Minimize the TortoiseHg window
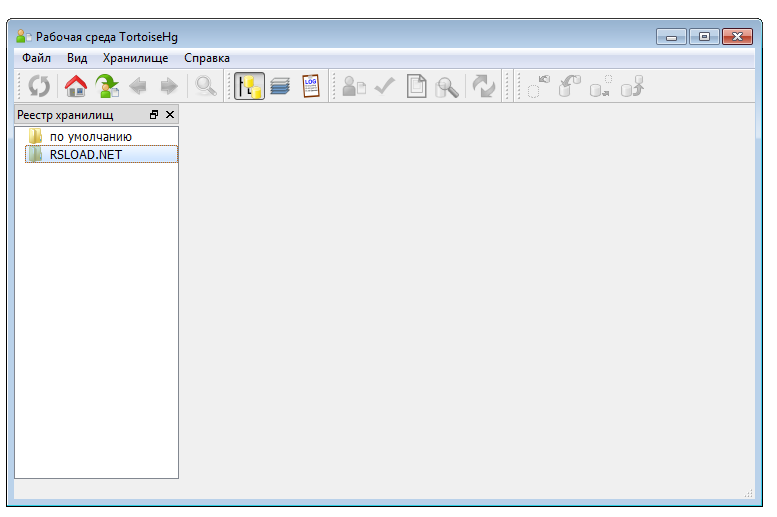Viewport: 777px width, 517px height. tap(671, 37)
